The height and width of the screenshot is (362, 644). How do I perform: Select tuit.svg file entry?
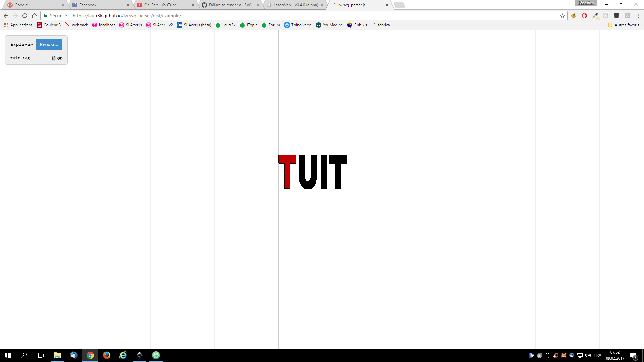tap(20, 58)
